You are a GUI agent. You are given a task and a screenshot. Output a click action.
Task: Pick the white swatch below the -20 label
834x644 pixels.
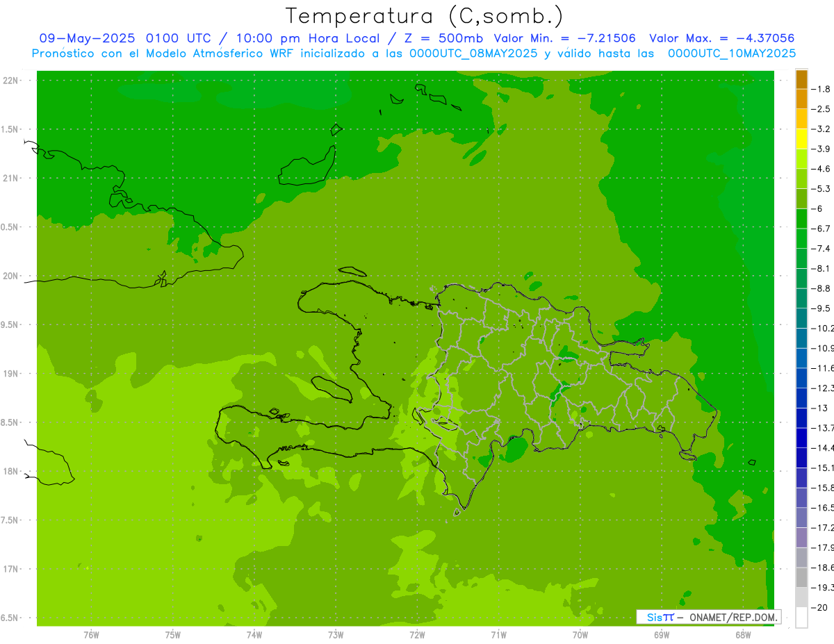click(801, 617)
